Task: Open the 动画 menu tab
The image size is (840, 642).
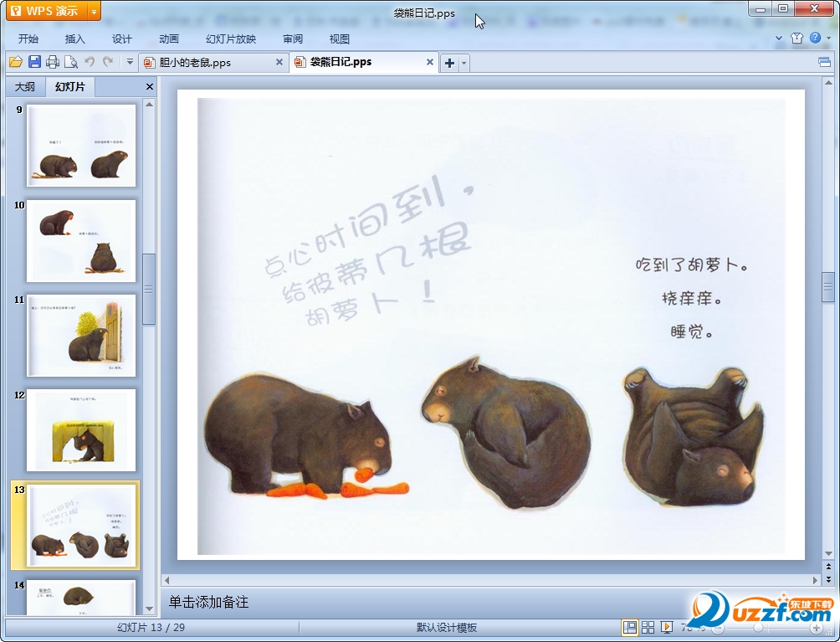Action: pyautogui.click(x=169, y=39)
